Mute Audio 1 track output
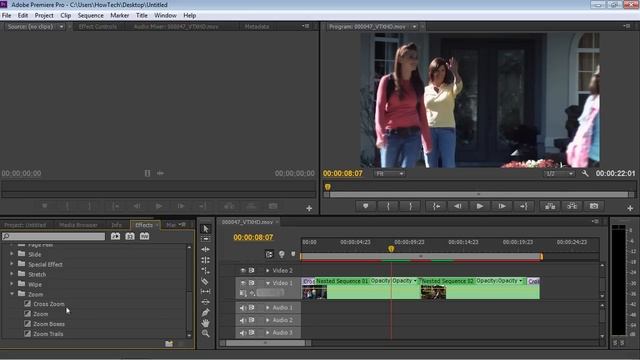The image size is (640, 360). click(x=243, y=308)
